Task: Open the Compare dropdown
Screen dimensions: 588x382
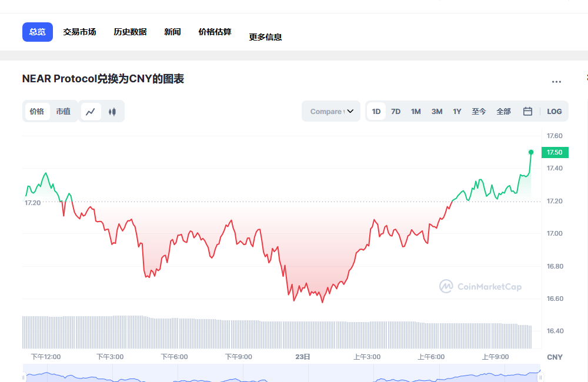Action: (x=331, y=111)
